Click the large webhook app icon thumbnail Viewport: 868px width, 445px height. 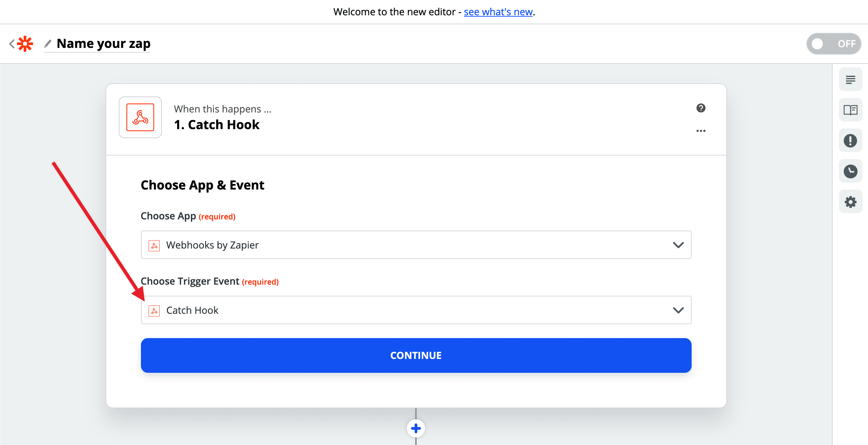[x=140, y=117]
